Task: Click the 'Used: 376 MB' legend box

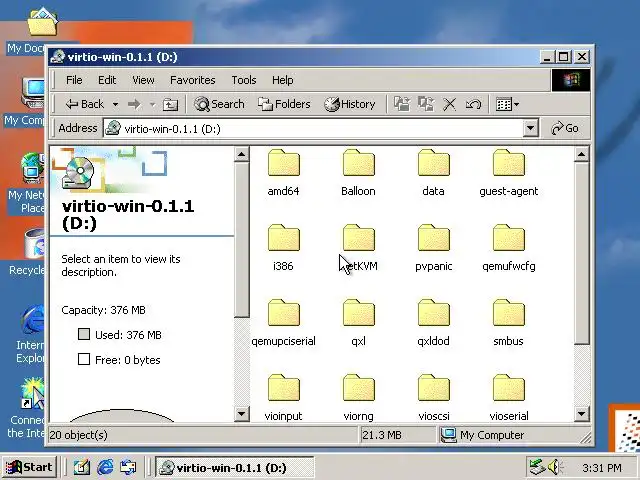Action: pos(84,334)
